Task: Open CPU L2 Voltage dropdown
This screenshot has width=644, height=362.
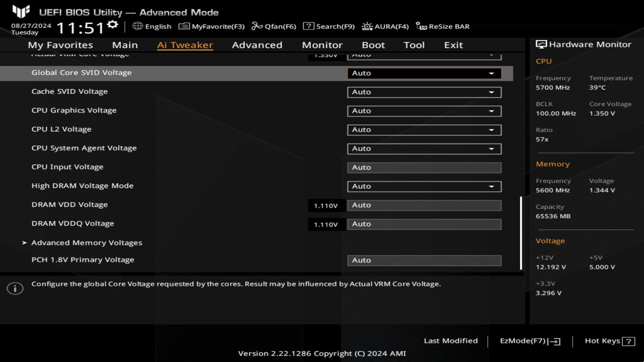Action: pos(424,130)
